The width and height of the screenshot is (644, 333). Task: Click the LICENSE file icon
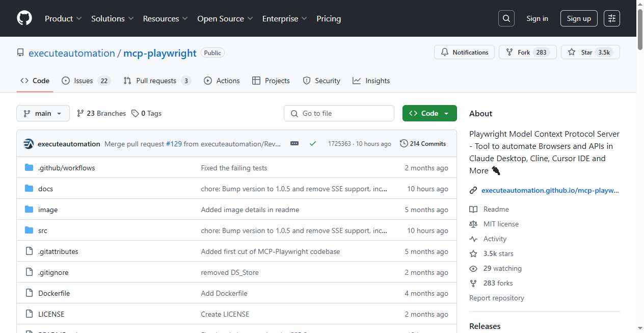coord(29,314)
